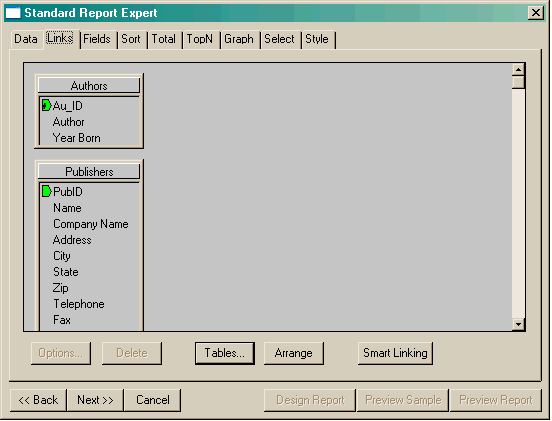Go to previous step with Back
Viewport: 552px width, 421px height.
pyautogui.click(x=38, y=400)
